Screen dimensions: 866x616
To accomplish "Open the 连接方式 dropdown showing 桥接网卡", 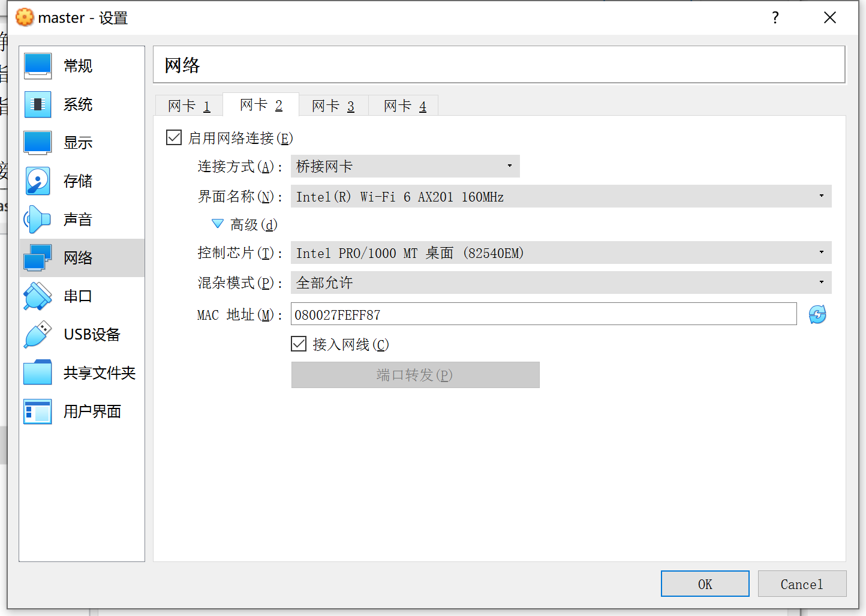I will point(405,166).
